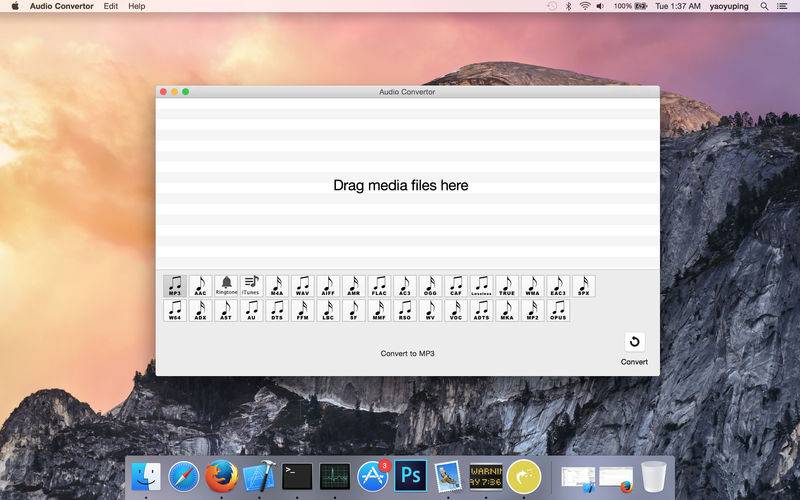This screenshot has width=800, height=500.
Task: Open Spotlight search in menu bar
Action: point(764,6)
